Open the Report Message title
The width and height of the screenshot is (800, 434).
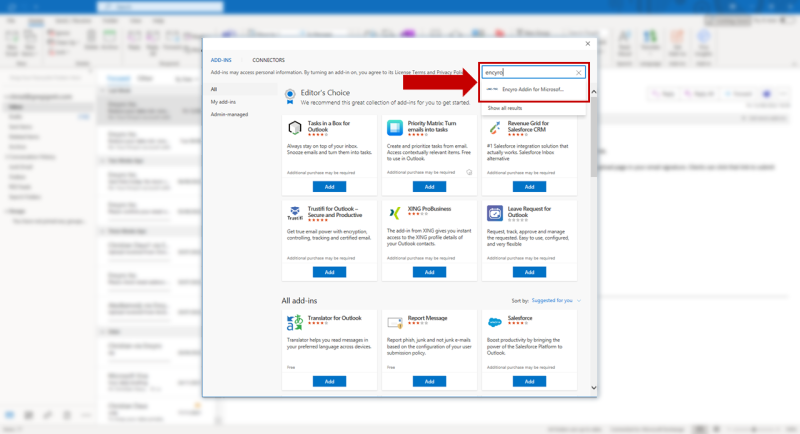tap(427, 318)
